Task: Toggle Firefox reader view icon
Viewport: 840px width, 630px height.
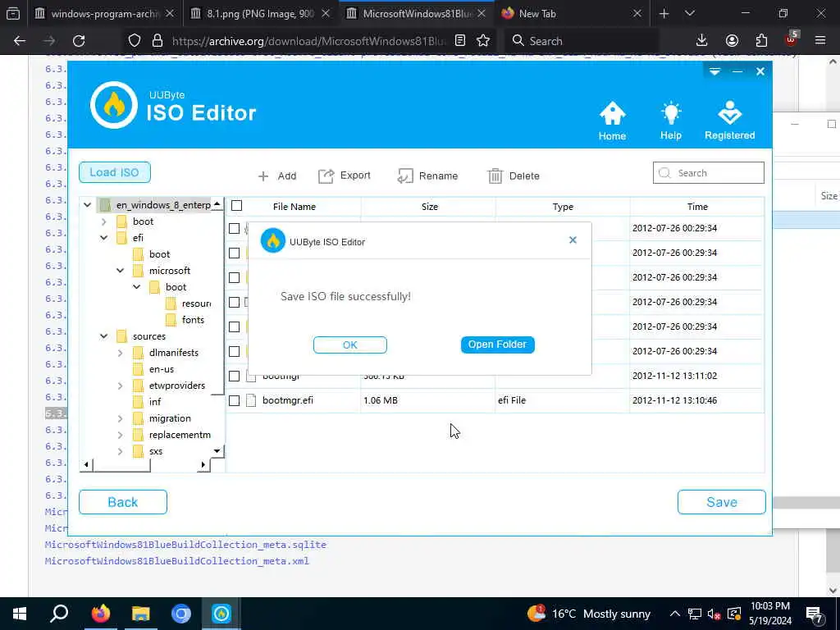Action: coord(459,41)
